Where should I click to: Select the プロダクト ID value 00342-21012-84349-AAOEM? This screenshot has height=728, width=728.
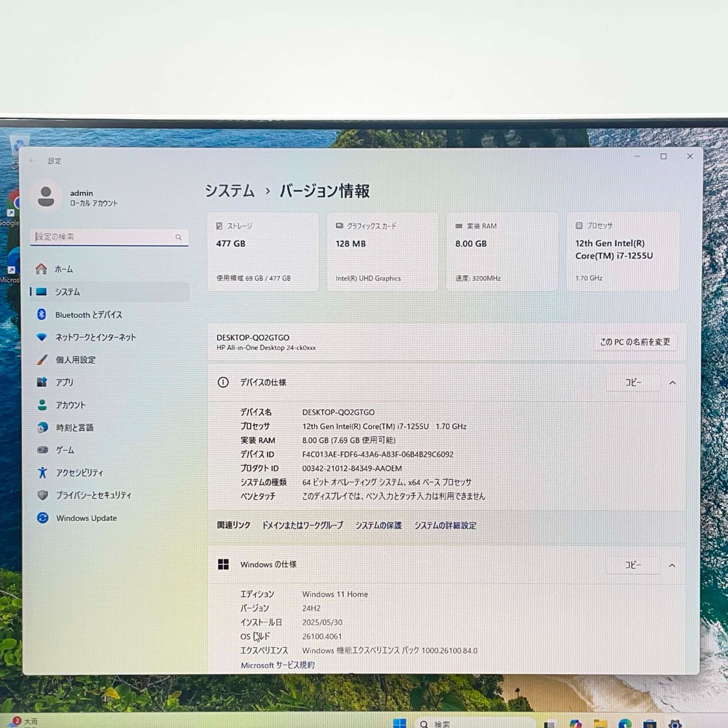tap(352, 468)
